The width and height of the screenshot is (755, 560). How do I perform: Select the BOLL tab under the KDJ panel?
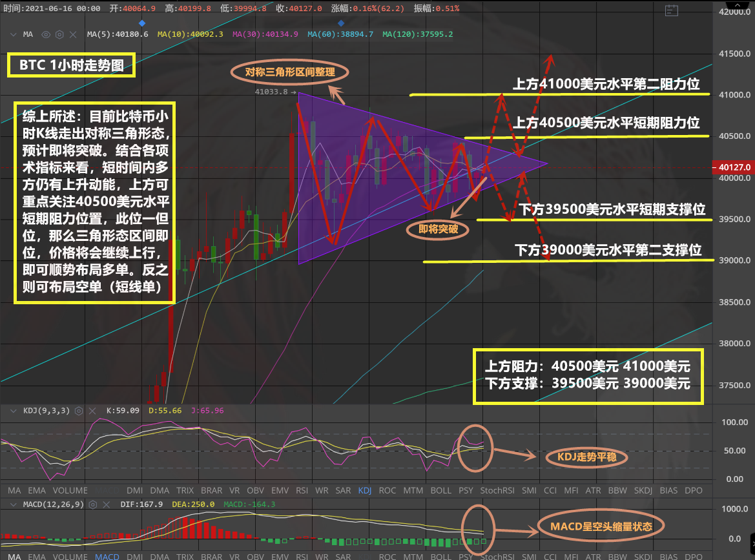pos(441,491)
